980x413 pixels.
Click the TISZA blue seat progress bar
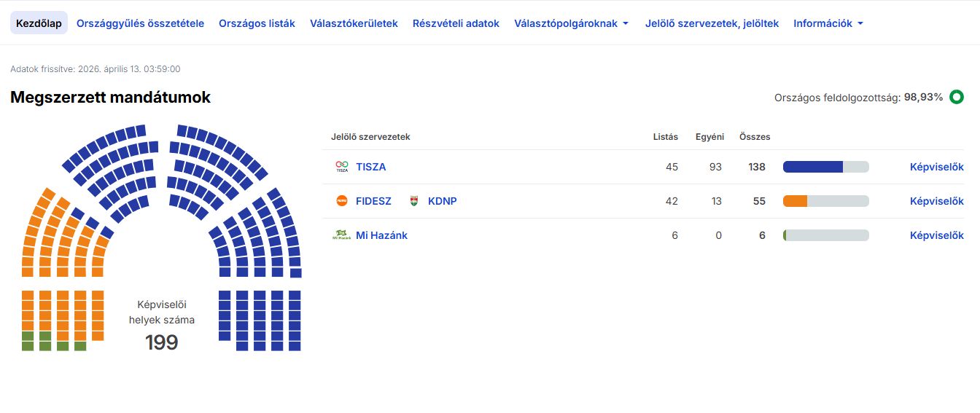coord(813,167)
